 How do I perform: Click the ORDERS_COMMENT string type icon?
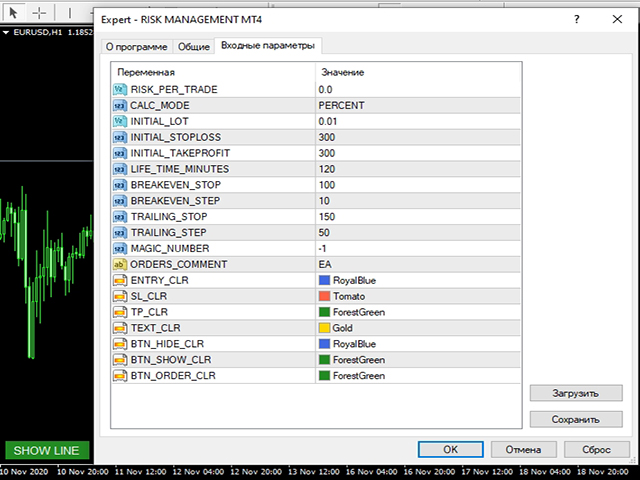pos(120,264)
